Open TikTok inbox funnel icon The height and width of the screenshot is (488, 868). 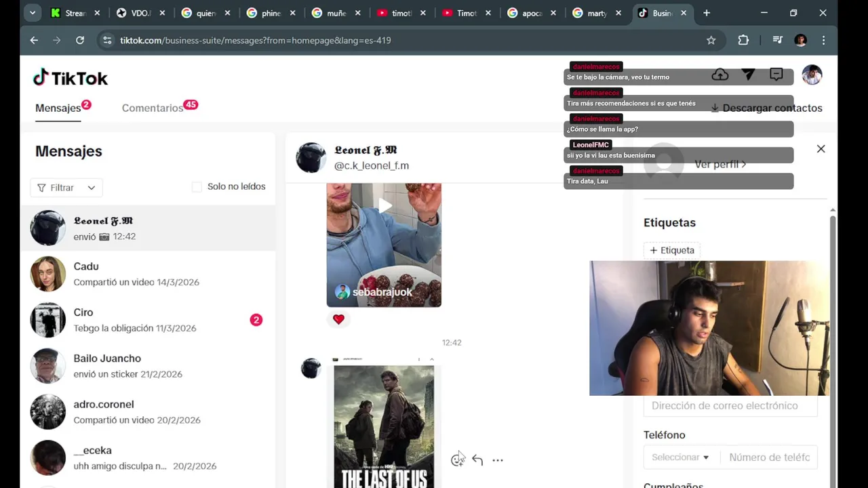coord(749,75)
